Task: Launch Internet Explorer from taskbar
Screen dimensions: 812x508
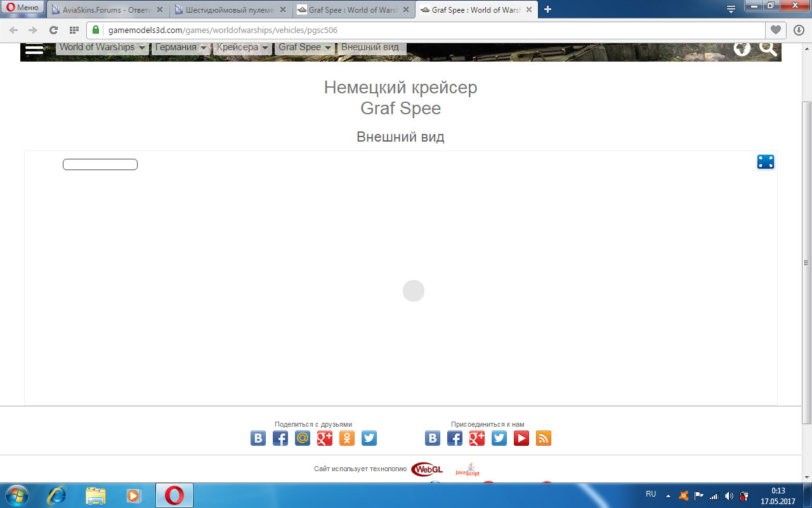Action: 56,495
